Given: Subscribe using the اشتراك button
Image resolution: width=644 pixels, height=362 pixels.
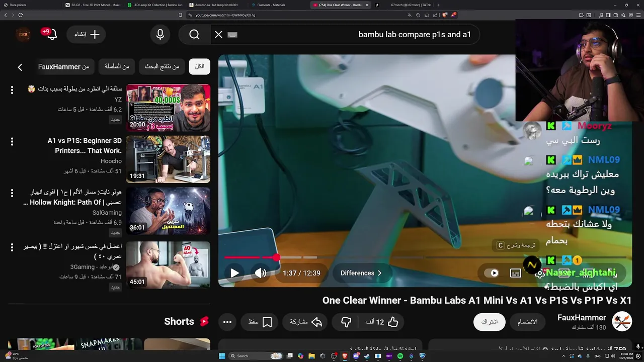Looking at the screenshot, I should pos(489,322).
